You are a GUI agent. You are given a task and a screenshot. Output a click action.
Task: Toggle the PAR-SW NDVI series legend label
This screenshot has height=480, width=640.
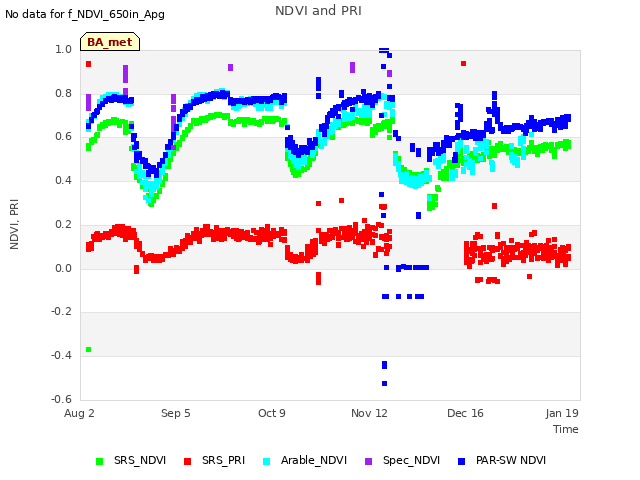coord(511,460)
